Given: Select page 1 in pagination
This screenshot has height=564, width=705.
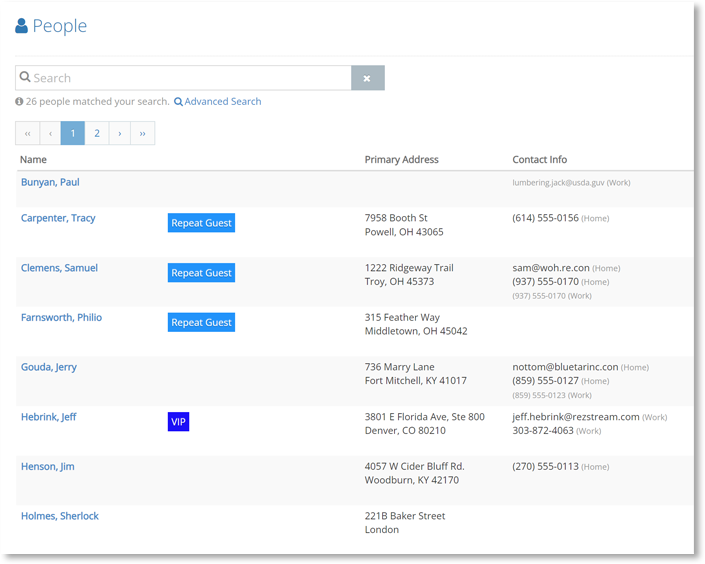Looking at the screenshot, I should point(73,133).
